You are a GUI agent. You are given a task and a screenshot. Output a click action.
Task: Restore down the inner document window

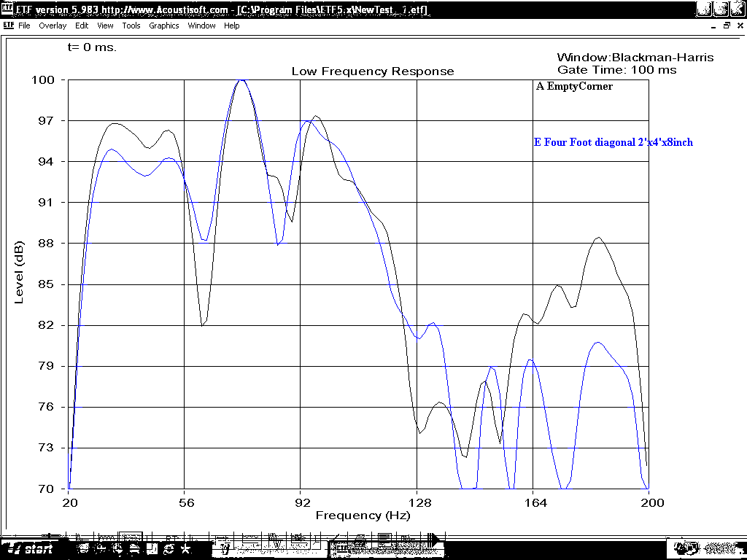(726, 26)
